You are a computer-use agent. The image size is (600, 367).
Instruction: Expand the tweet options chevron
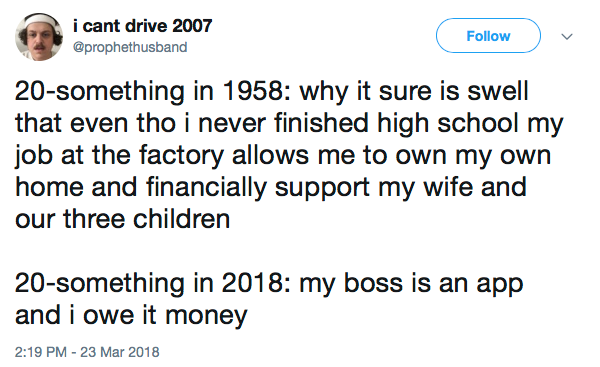point(567,37)
